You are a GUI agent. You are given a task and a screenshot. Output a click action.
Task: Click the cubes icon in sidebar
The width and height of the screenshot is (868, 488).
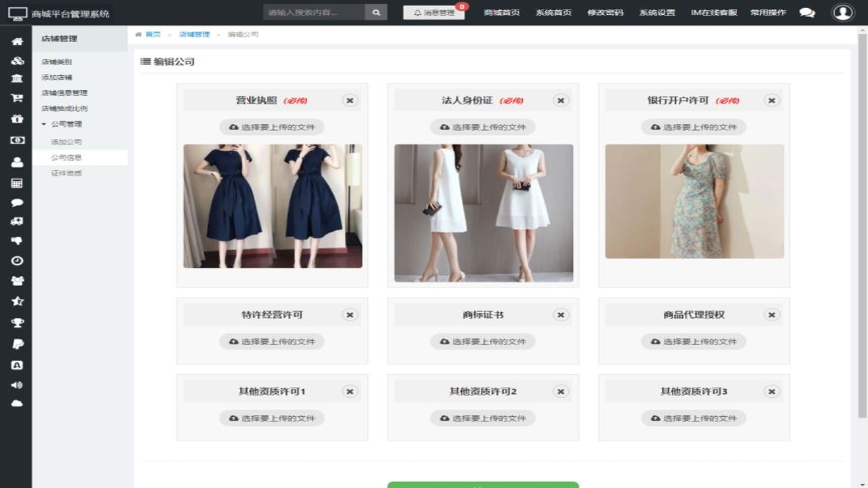click(x=17, y=60)
